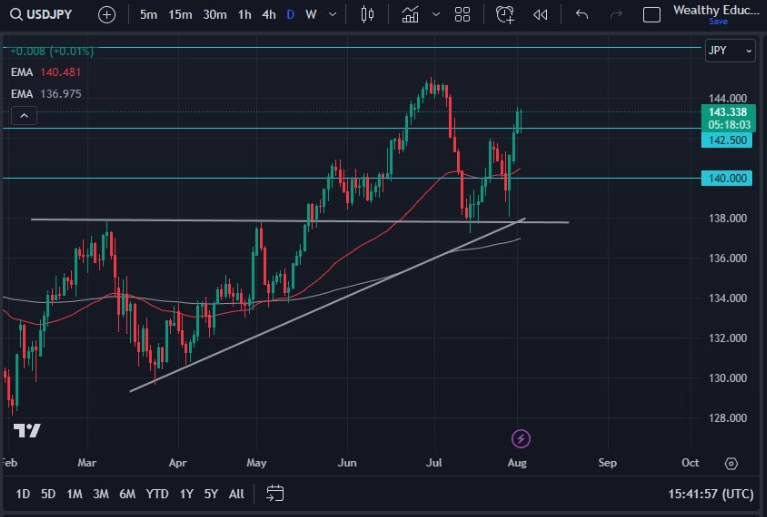Open the lightning bolt economic event marker
This screenshot has width=767, height=517.
521,438
